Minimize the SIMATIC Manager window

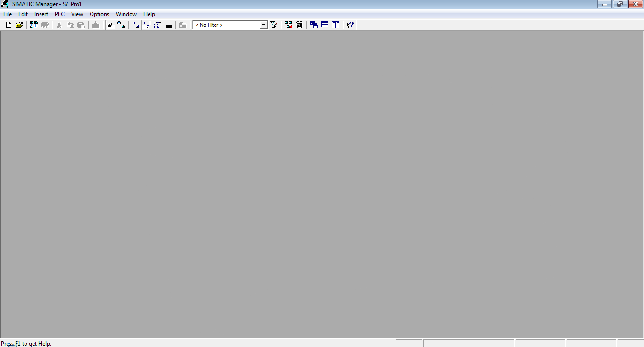pyautogui.click(x=604, y=4)
